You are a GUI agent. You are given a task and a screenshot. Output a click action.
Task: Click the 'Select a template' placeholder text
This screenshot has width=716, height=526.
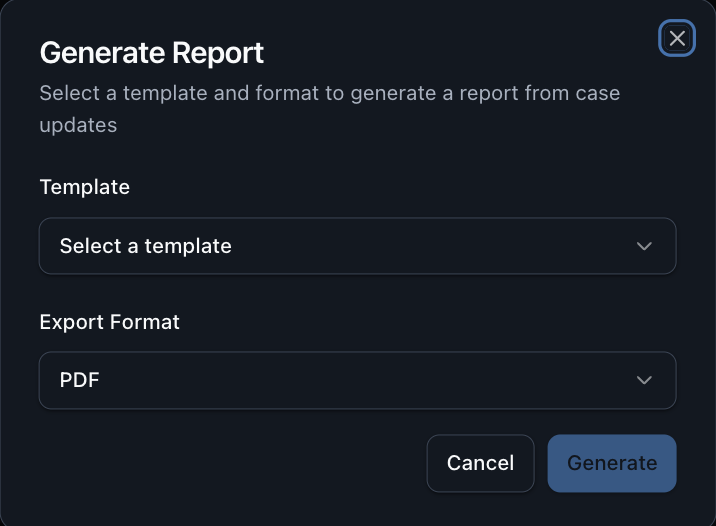pyautogui.click(x=146, y=246)
